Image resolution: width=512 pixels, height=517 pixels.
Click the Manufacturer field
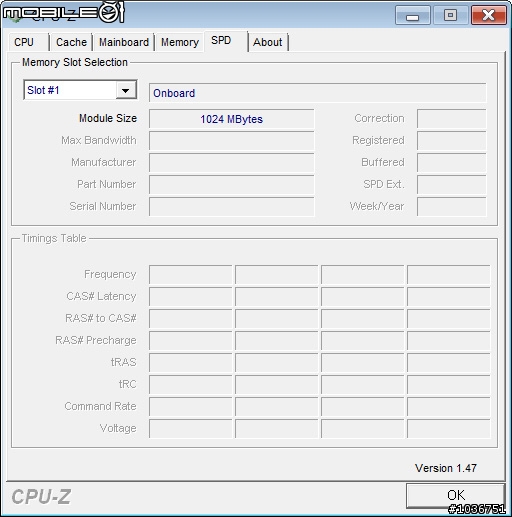[x=231, y=163]
